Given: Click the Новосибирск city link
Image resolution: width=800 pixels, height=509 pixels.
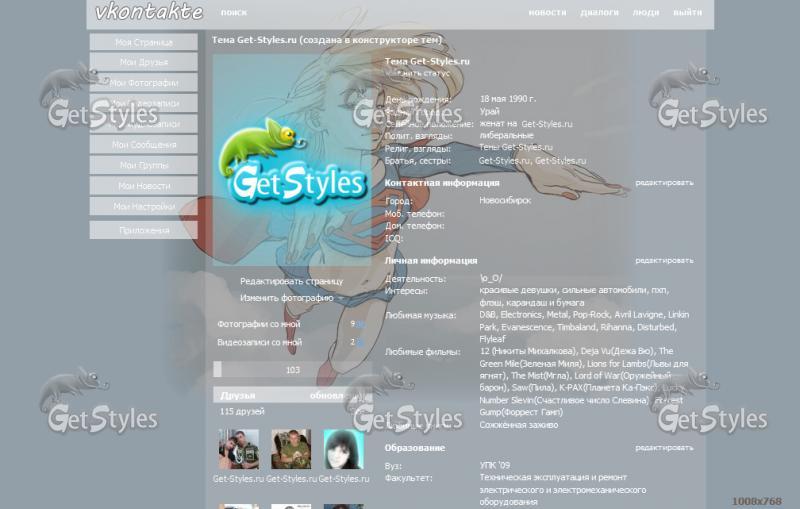Looking at the screenshot, I should [x=505, y=200].
